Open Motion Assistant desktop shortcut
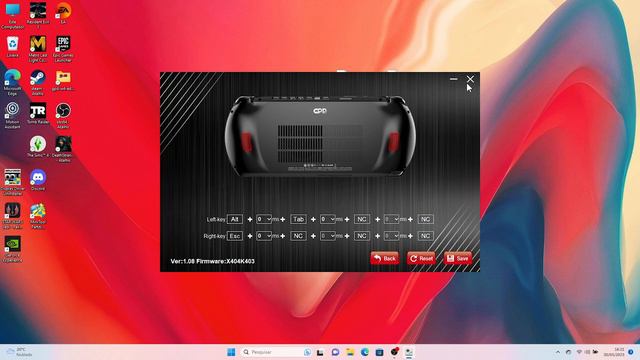Viewport: 640px width, 360px height. pos(12,116)
